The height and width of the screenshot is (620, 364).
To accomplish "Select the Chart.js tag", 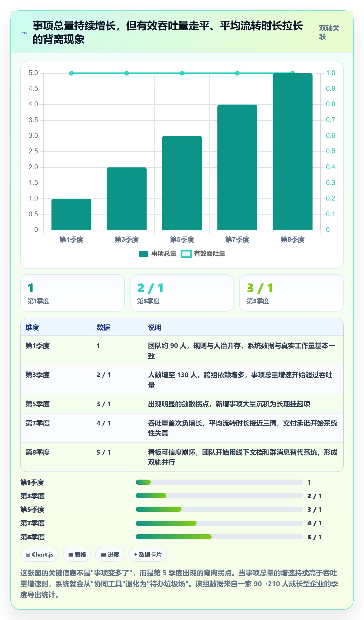I will [40, 554].
